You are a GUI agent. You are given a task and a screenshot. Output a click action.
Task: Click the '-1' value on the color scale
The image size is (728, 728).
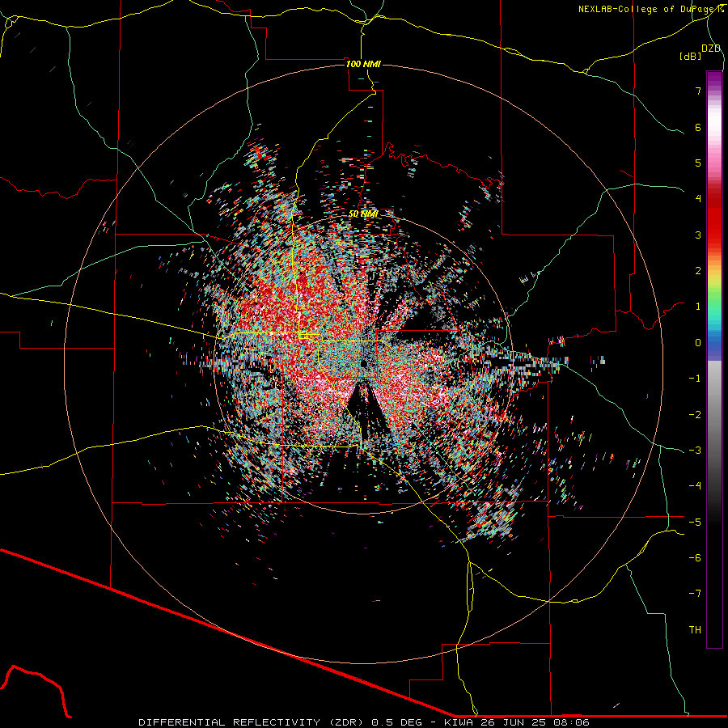coord(695,379)
